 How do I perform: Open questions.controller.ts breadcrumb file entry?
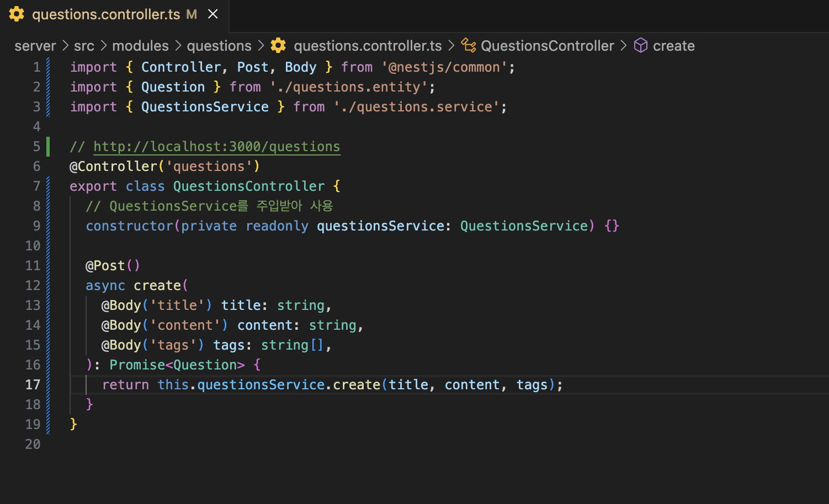tap(368, 46)
